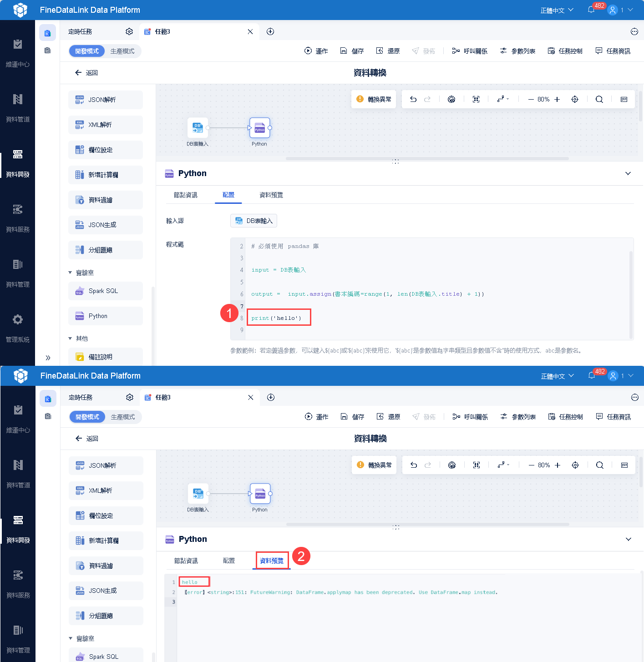The width and height of the screenshot is (644, 662).
Task: Close the 任務3 tab in the lower screenshot
Action: point(250,397)
